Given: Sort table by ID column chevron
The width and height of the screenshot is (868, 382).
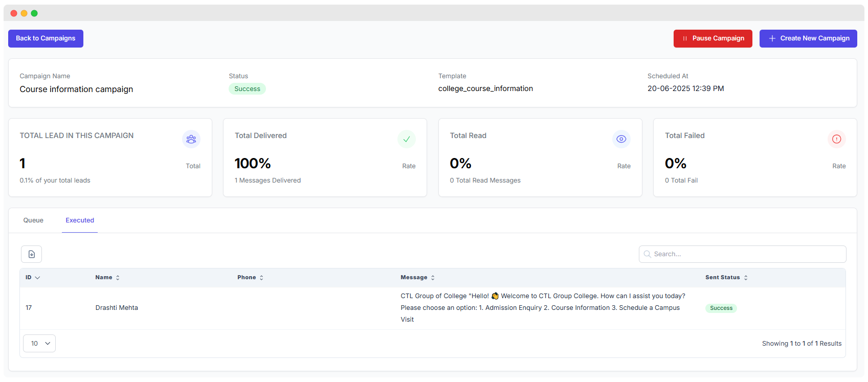Looking at the screenshot, I should coord(37,278).
